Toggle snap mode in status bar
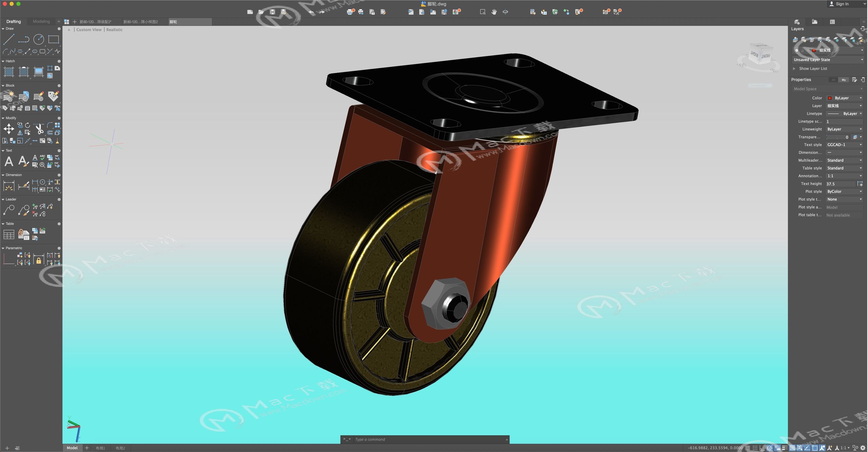Screen dimensions: 868x452 pyautogui.click(x=755, y=448)
